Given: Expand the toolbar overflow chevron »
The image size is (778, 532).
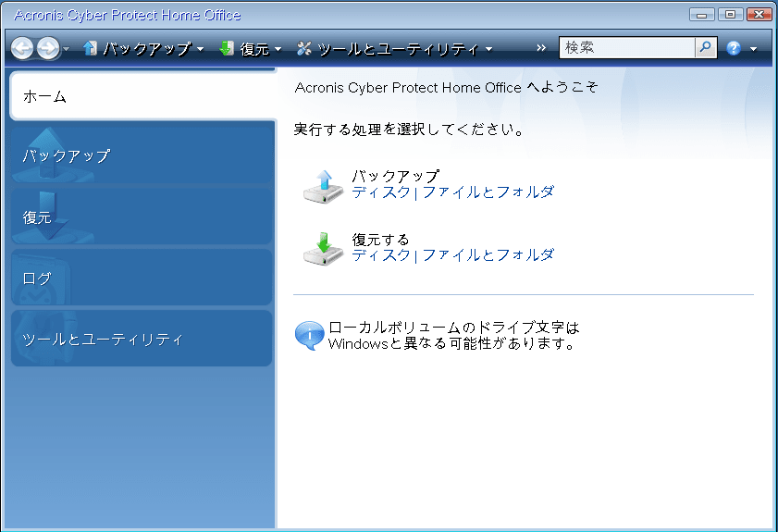Looking at the screenshot, I should pyautogui.click(x=541, y=48).
